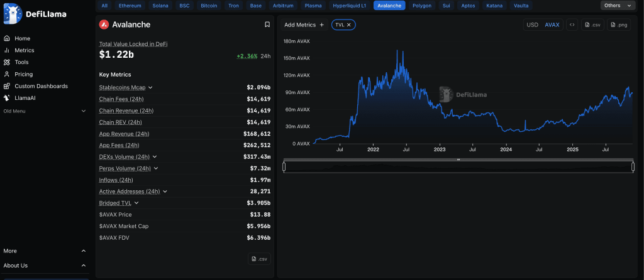Open LlamaAI from the sidebar
This screenshot has height=280, width=644.
point(25,98)
